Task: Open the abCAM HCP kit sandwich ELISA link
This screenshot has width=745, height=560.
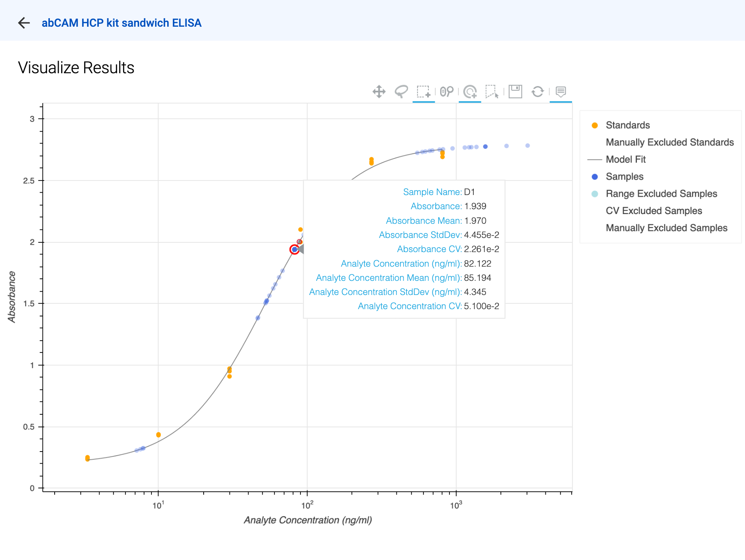Action: [121, 23]
